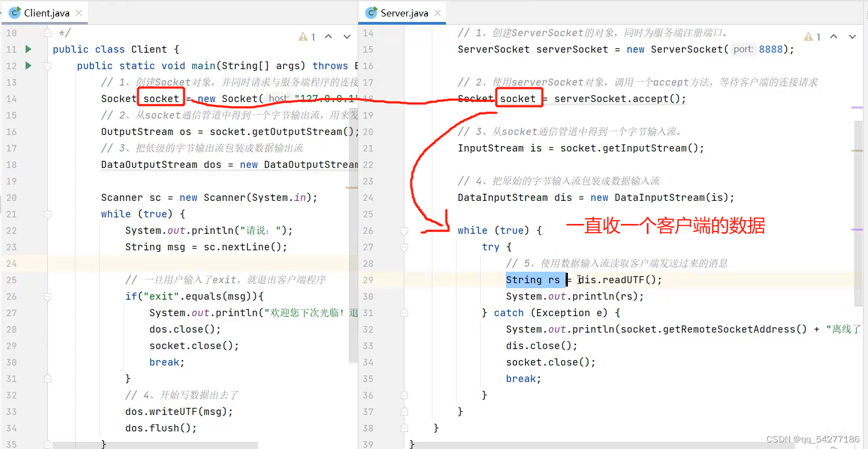This screenshot has width=868, height=449.
Task: Fold the if block at Client line 26
Action: (48, 297)
